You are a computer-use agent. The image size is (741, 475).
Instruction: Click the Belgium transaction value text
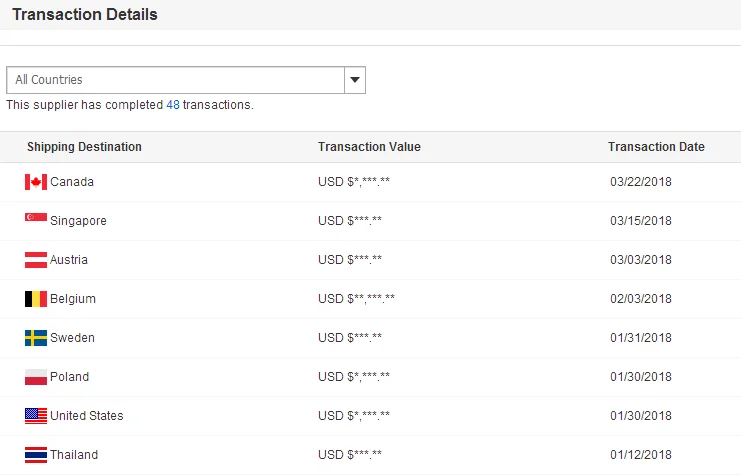[x=356, y=299]
